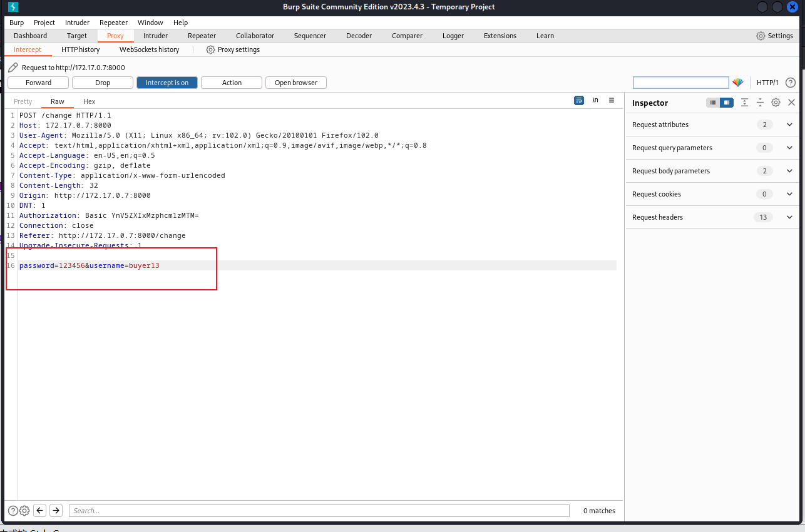Open search help icon at bottom
The width and height of the screenshot is (805, 532).
13,511
